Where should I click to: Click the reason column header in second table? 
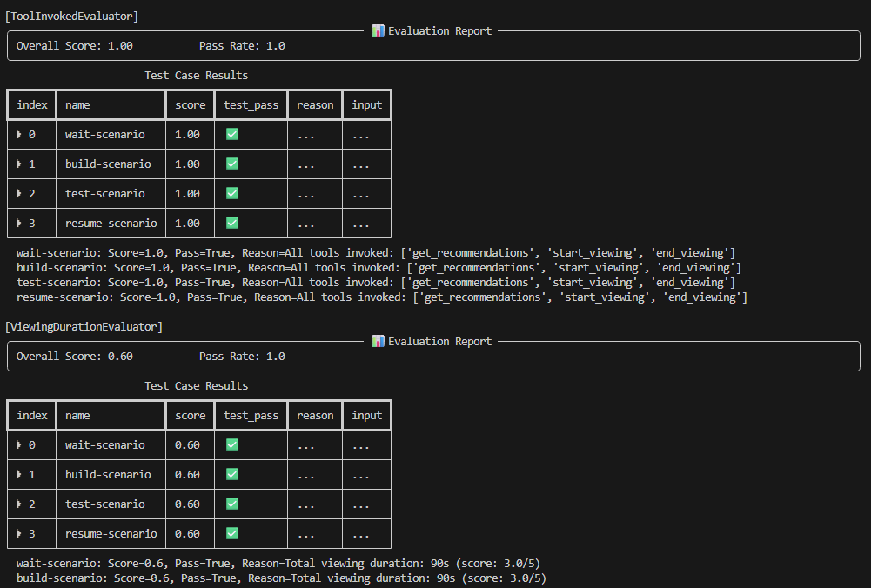(315, 415)
